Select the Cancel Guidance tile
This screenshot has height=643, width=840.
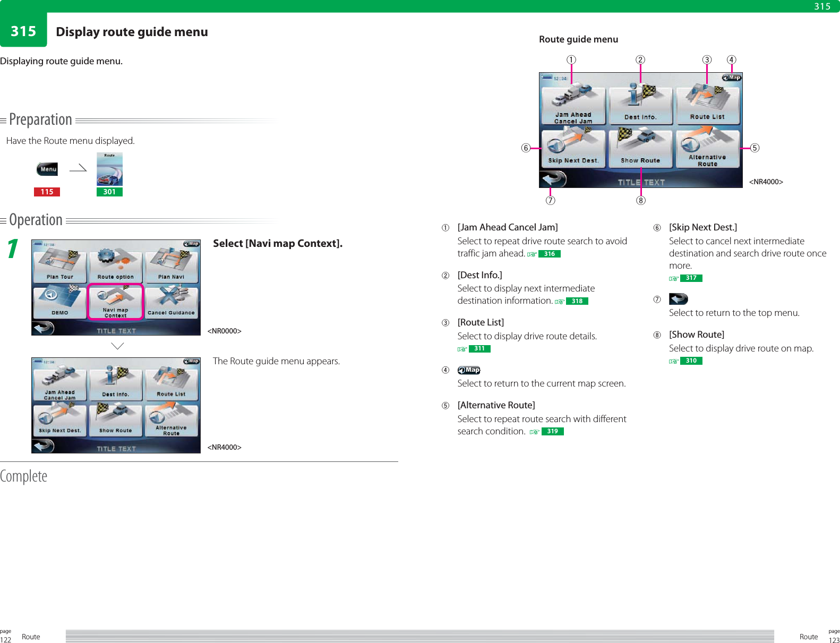tap(172, 302)
